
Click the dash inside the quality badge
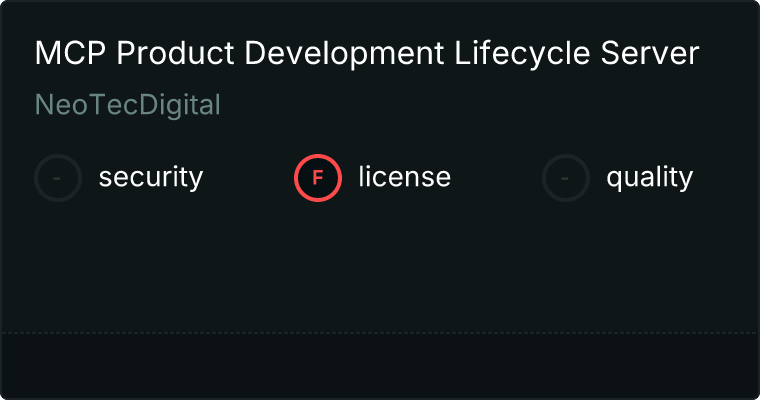(565, 179)
